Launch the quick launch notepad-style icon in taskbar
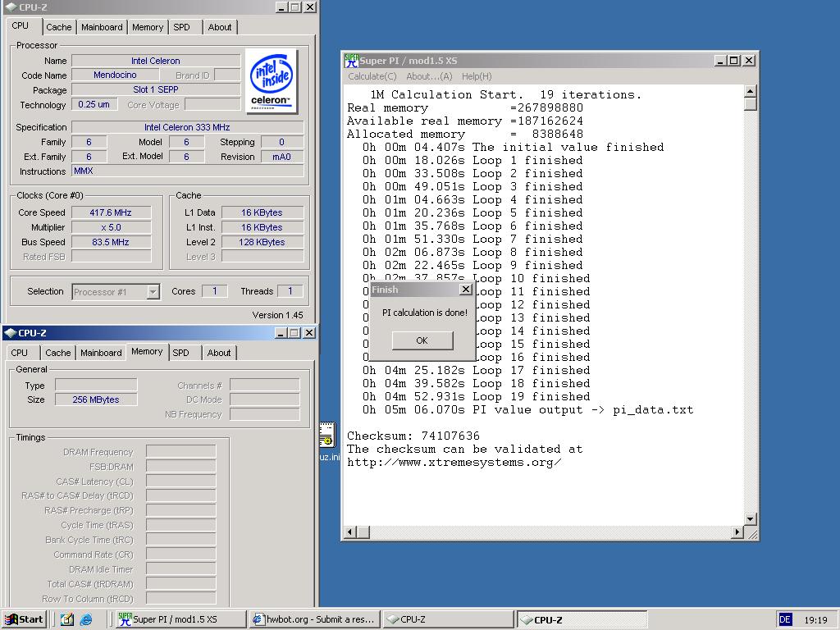This screenshot has height=630, width=840. pos(67,619)
